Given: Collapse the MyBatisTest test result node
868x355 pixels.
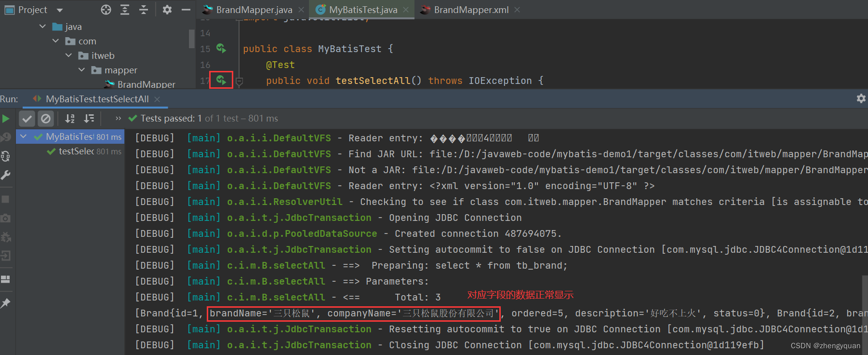Looking at the screenshot, I should point(23,137).
